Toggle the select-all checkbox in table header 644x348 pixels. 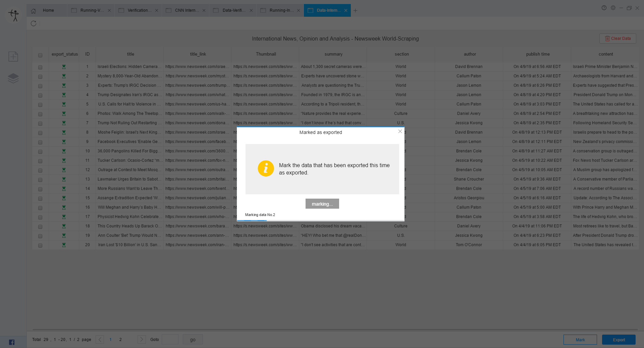pyautogui.click(x=40, y=55)
